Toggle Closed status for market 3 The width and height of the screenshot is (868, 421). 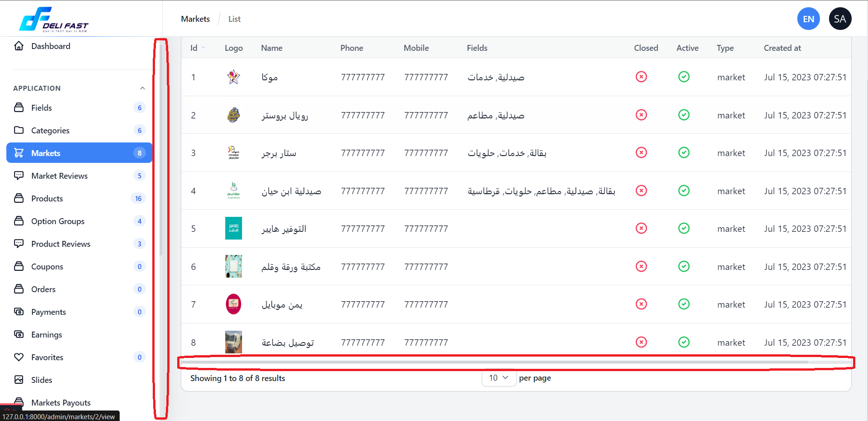click(x=641, y=153)
